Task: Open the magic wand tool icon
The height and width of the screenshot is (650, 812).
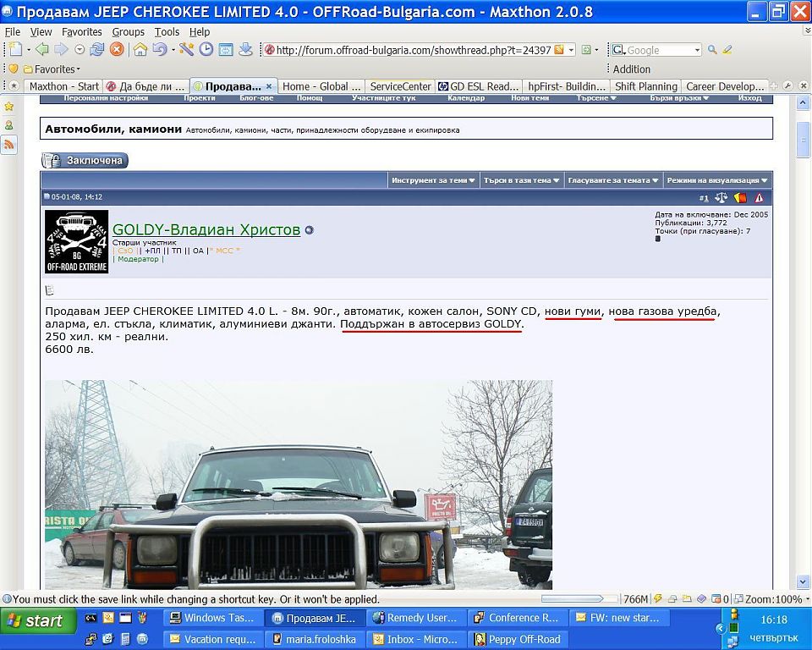Action: 186,50
